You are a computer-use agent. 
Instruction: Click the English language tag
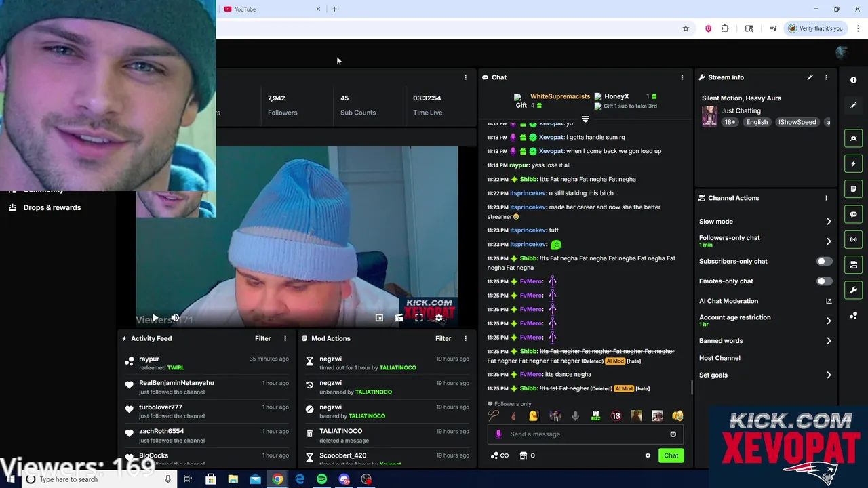coord(757,122)
